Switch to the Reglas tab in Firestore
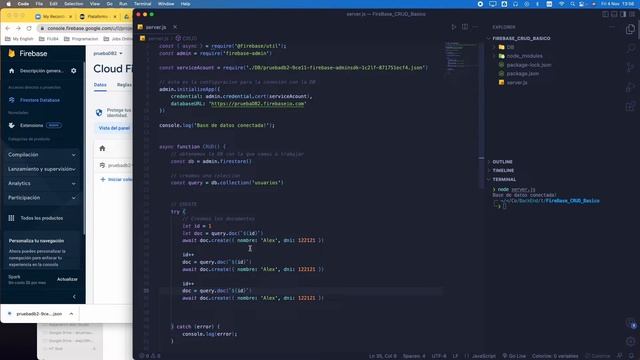Screen dimensions: 640x360 [124, 85]
